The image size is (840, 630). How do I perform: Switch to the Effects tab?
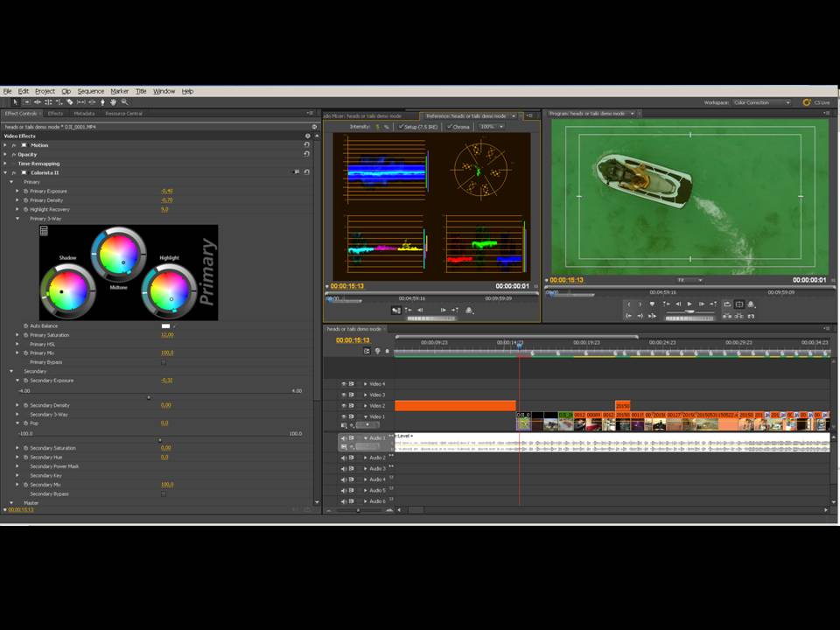point(55,114)
